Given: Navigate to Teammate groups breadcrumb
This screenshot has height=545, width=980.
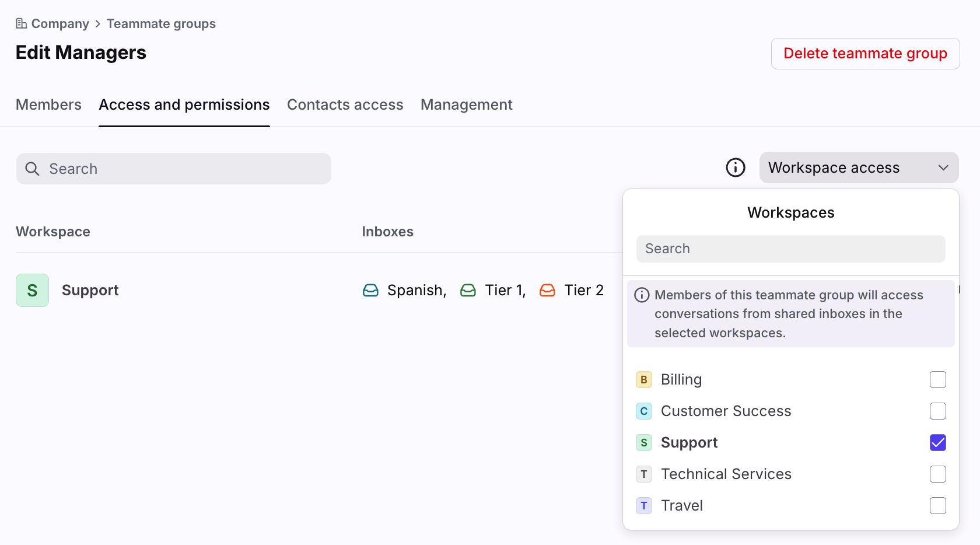Looking at the screenshot, I should 161,24.
